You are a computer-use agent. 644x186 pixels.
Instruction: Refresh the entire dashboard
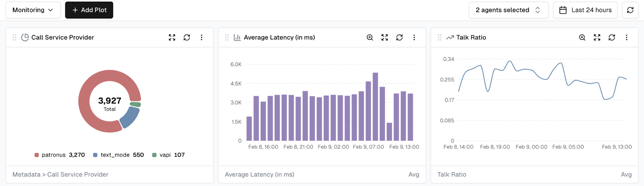point(630,10)
